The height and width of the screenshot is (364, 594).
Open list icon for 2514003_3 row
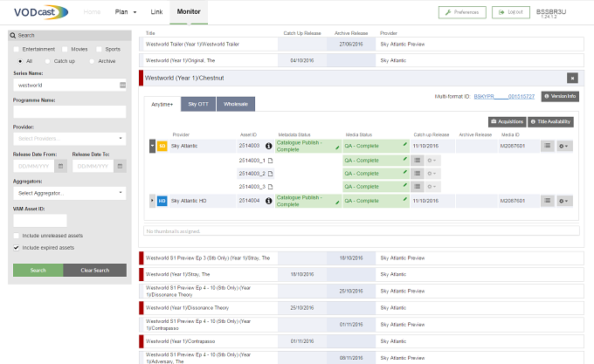(x=417, y=187)
